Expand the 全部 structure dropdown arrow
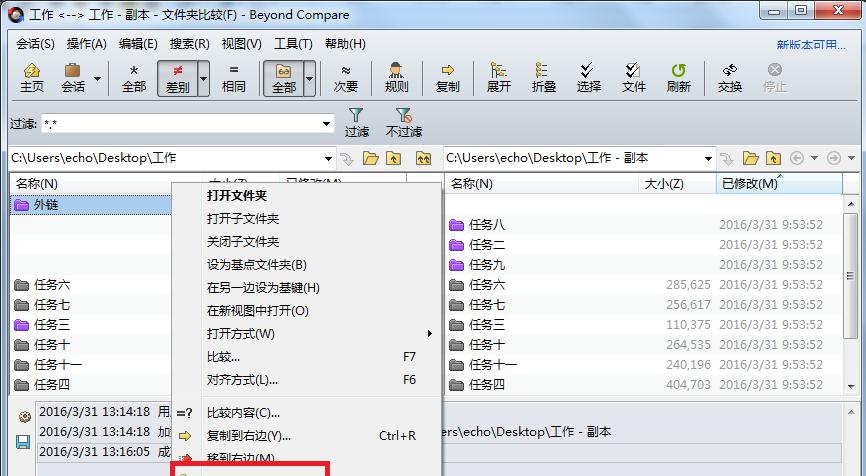 coord(309,78)
